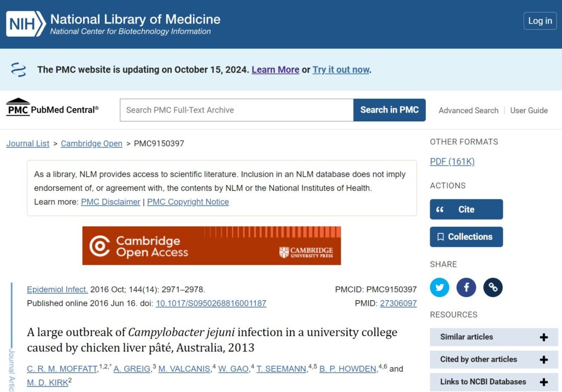Open the User Guide
The width and height of the screenshot is (562, 392).
pyautogui.click(x=529, y=110)
